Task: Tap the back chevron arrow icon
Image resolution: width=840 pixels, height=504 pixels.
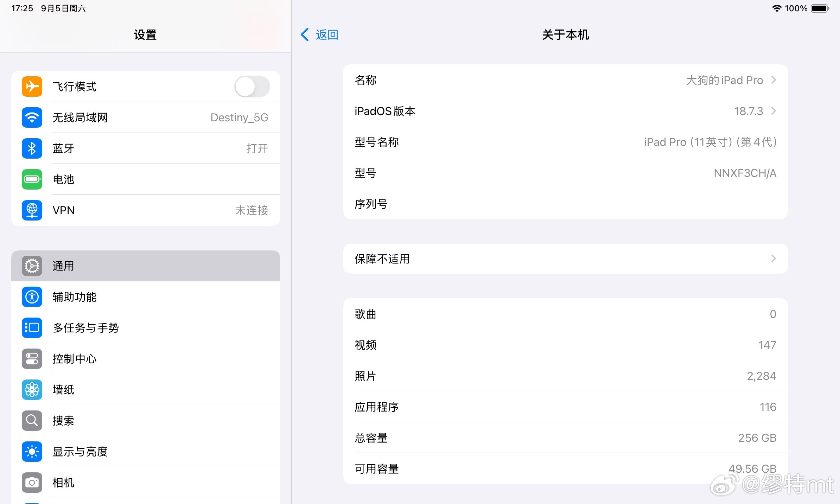Action: click(305, 34)
